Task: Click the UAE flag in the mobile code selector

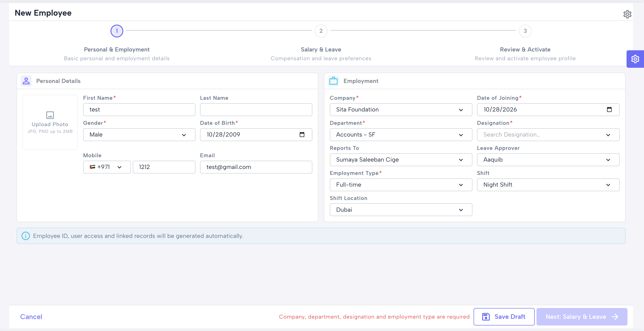Action: tap(93, 167)
